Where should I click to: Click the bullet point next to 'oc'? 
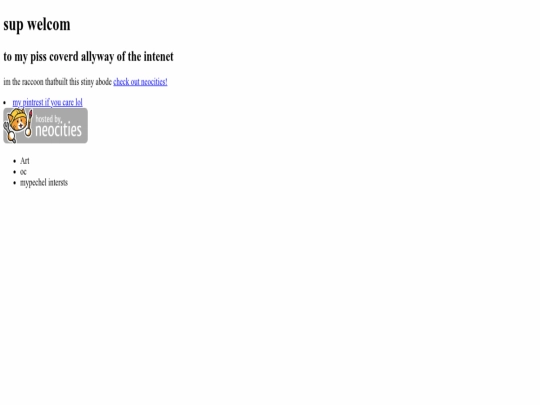[x=14, y=172]
